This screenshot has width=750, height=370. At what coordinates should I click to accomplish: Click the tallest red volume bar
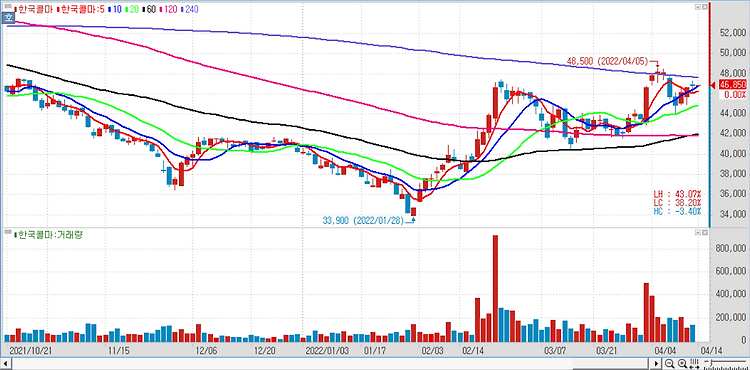click(x=495, y=289)
